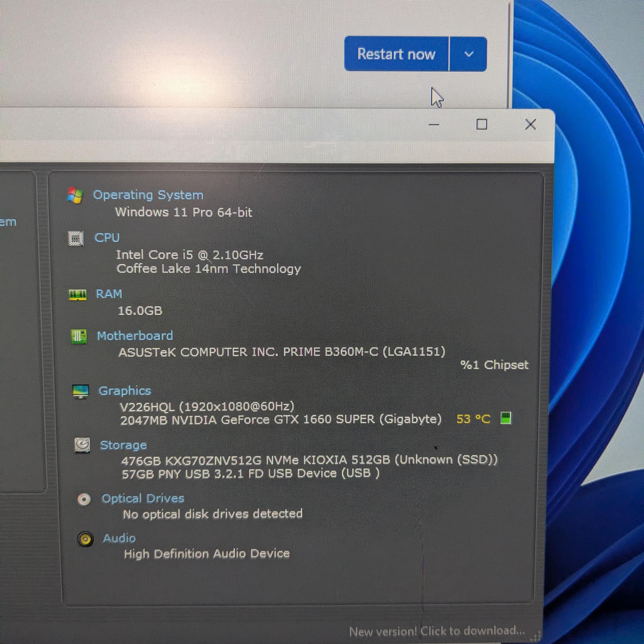Click the Restart now button
The width and height of the screenshot is (644, 644).
396,54
